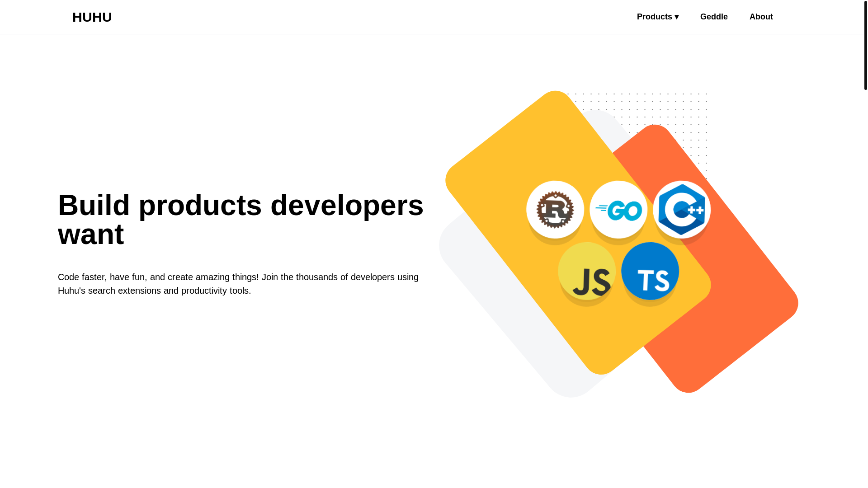Click the JavaScript JS logo icon
The width and height of the screenshot is (868, 488).
(587, 271)
